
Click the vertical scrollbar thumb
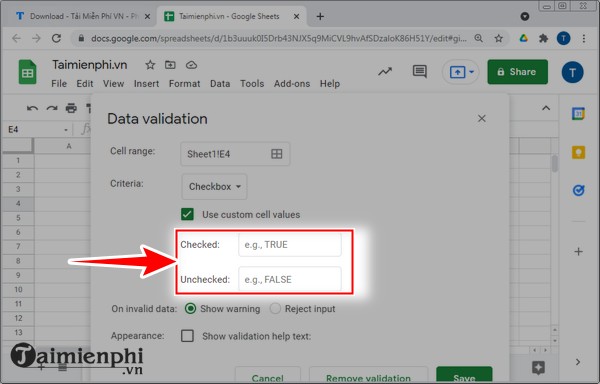pos(554,163)
